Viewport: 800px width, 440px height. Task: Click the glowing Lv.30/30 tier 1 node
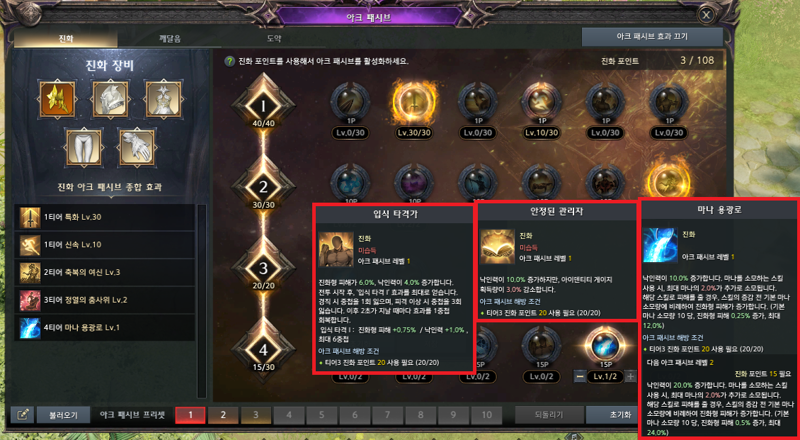tap(414, 103)
